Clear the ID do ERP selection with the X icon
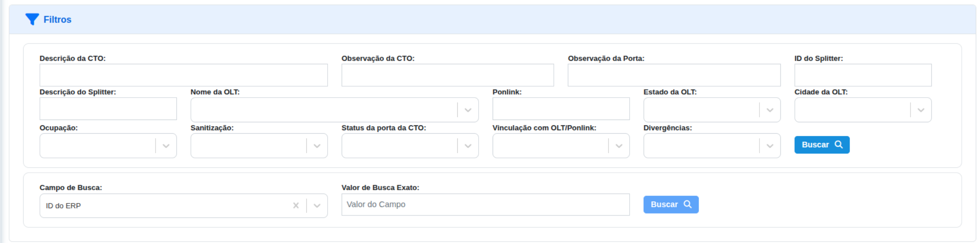980x243 pixels. point(297,205)
